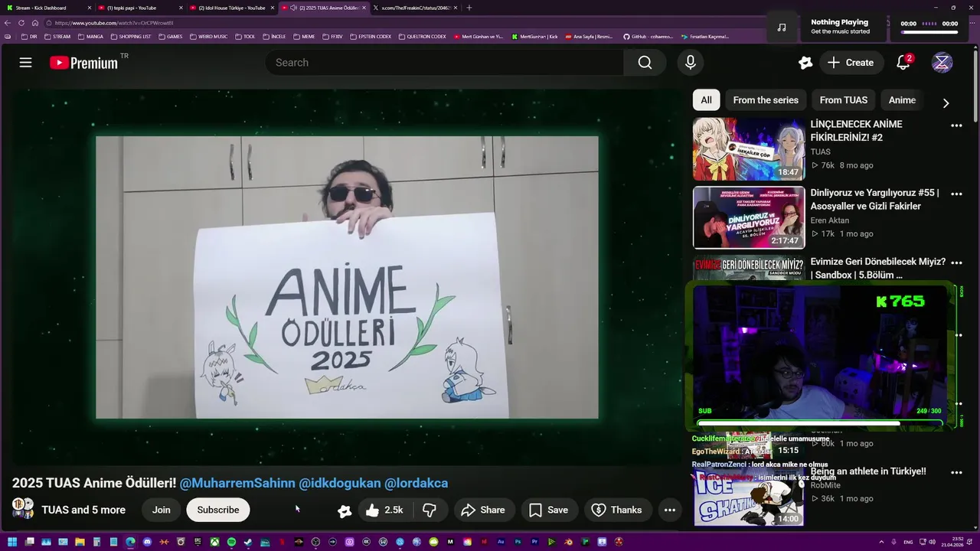Open Dinliyoruz ve Yargılıyoruz #55 thumbnail
The height and width of the screenshot is (551, 980).
[749, 218]
